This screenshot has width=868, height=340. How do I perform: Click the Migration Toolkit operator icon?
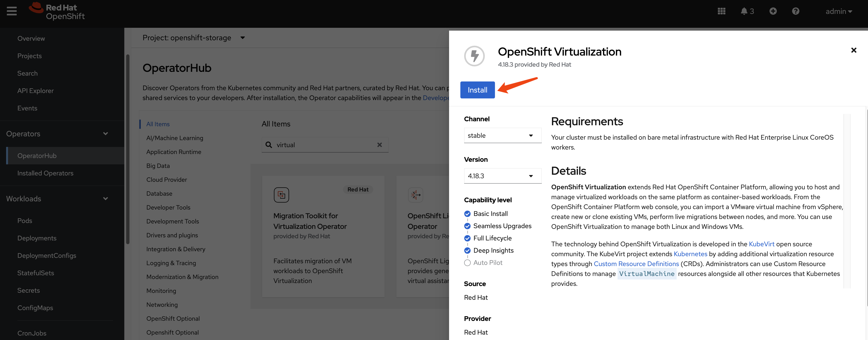pos(281,195)
